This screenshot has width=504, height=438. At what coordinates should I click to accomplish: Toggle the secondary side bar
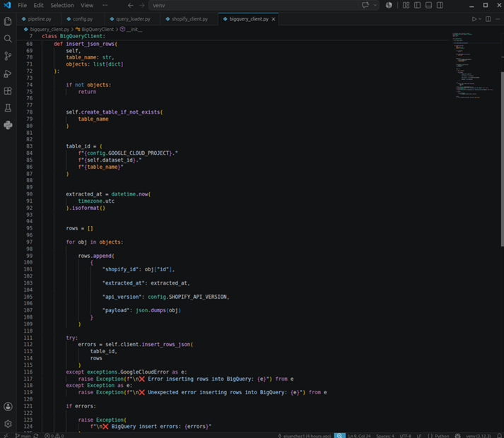coord(440,5)
